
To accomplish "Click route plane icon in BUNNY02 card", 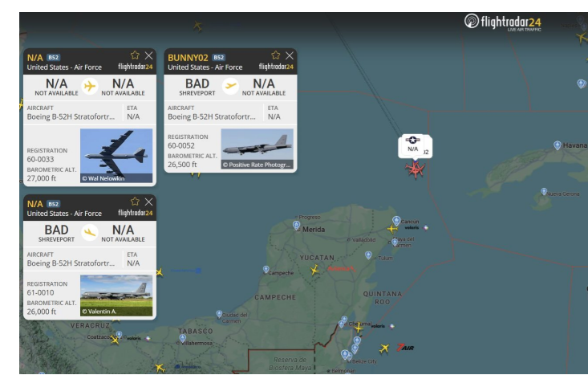I will click(230, 87).
